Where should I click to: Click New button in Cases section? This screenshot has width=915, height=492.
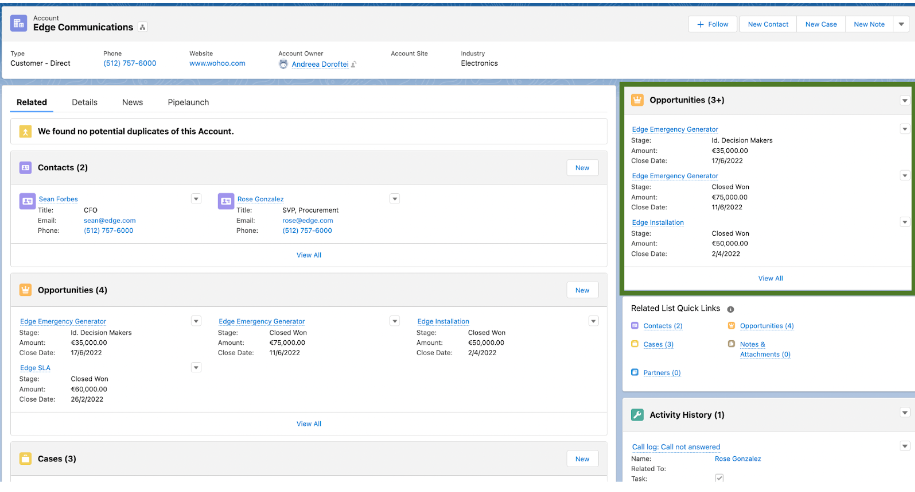(x=582, y=459)
